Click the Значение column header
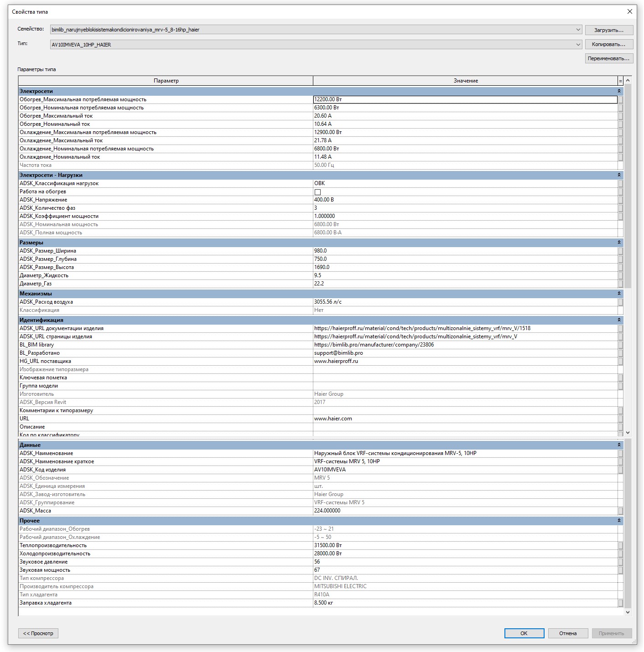644x652 pixels. click(x=465, y=81)
